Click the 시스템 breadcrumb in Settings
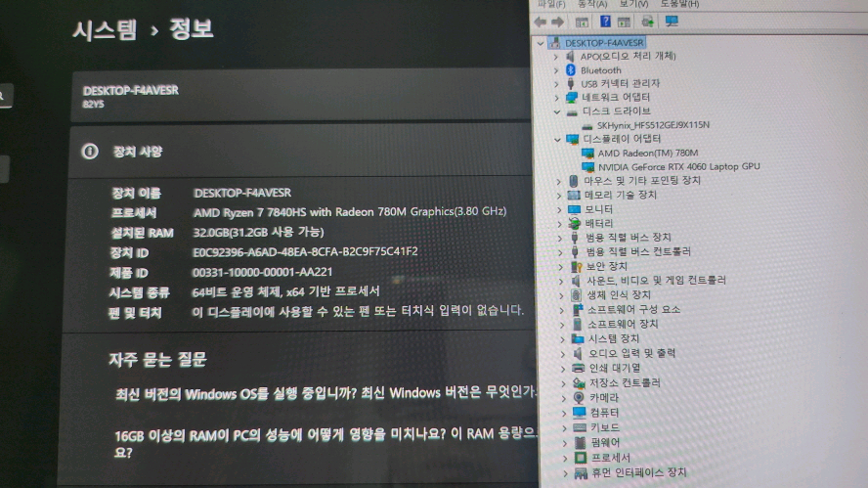The height and width of the screenshot is (488, 868). click(105, 30)
